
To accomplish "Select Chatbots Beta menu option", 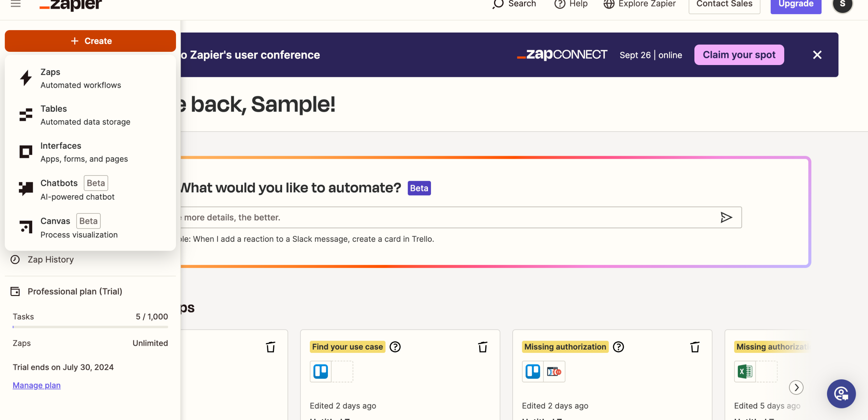I will coord(77,189).
